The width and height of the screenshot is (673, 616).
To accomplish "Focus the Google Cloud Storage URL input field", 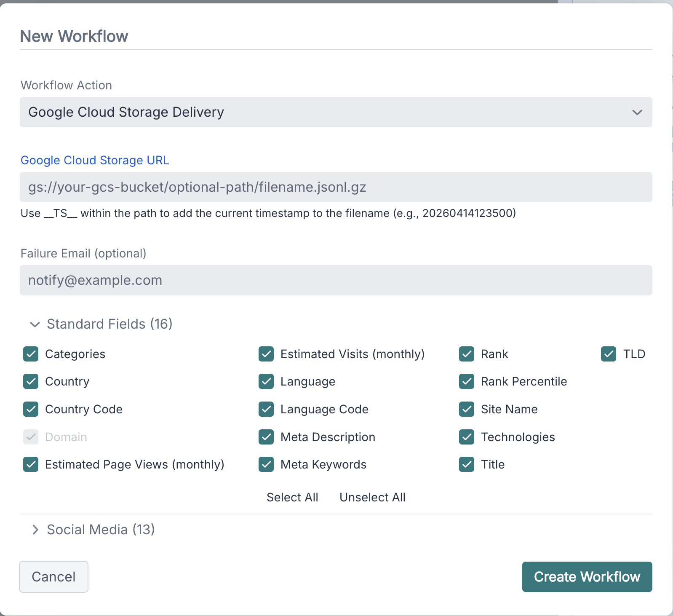I will 336,187.
